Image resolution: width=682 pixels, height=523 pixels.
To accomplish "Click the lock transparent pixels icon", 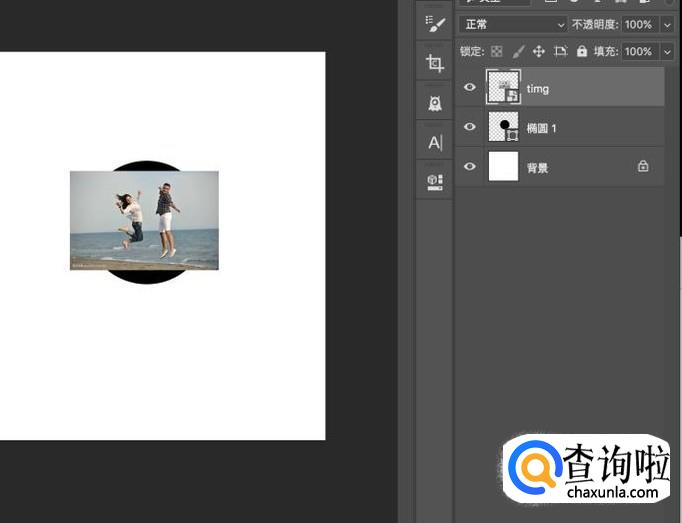I will [496, 51].
